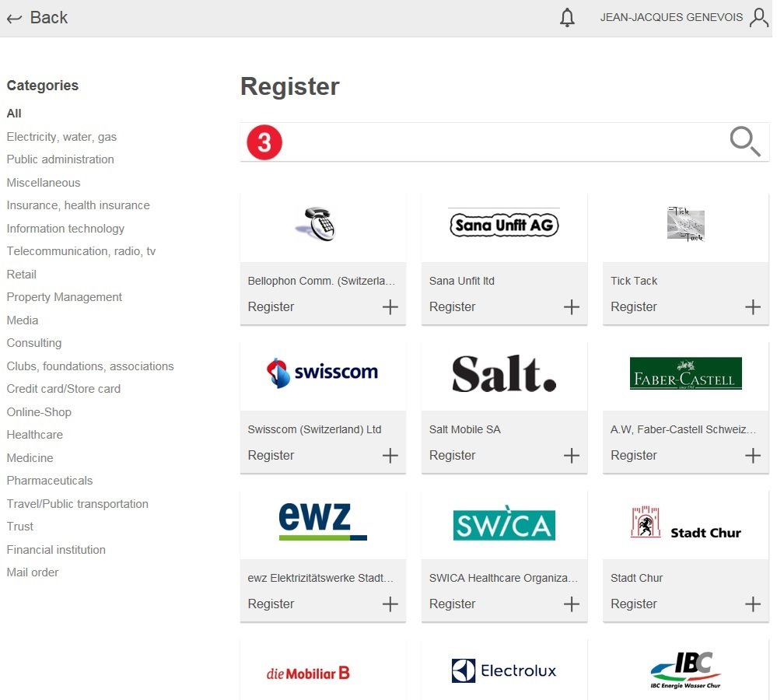Click Register under Bellophon Comm.
Screen dimensions: 777x700
pos(271,307)
